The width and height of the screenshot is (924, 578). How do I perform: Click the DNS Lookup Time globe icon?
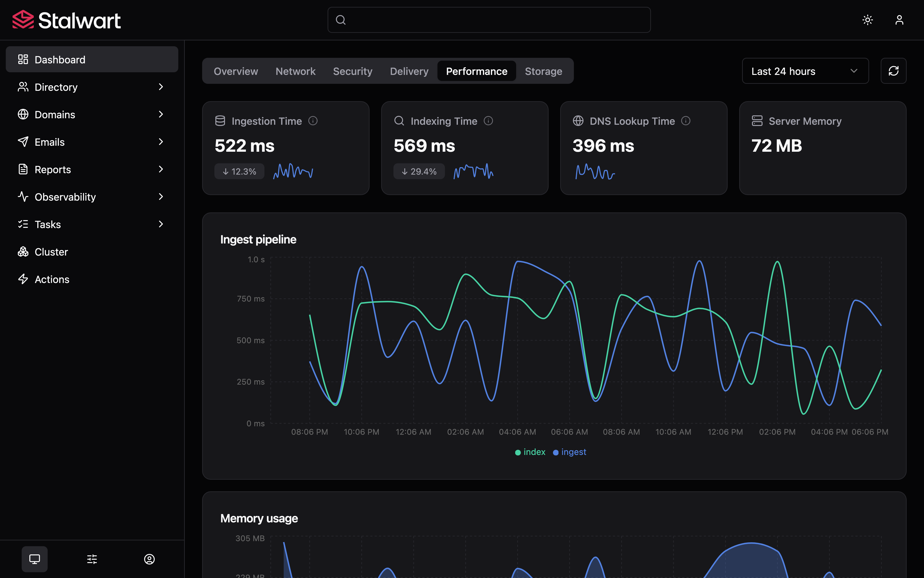tap(578, 121)
